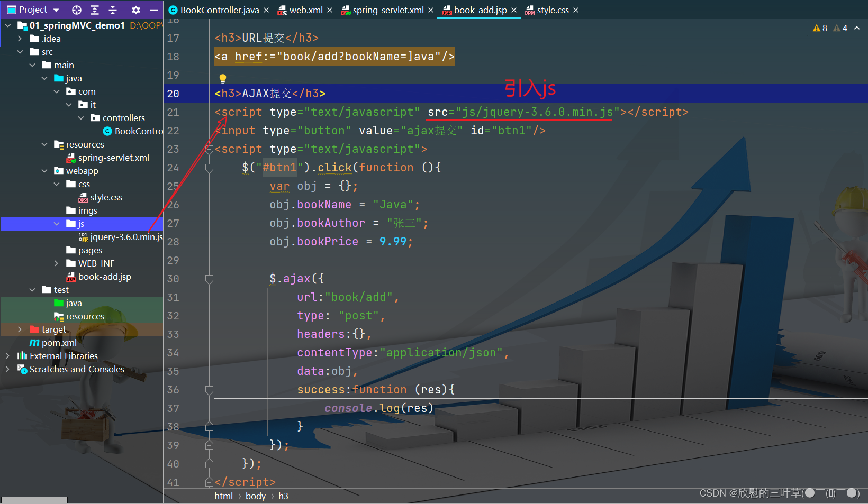Expand External Libraries node
Image resolution: width=868 pixels, height=504 pixels.
click(7, 356)
